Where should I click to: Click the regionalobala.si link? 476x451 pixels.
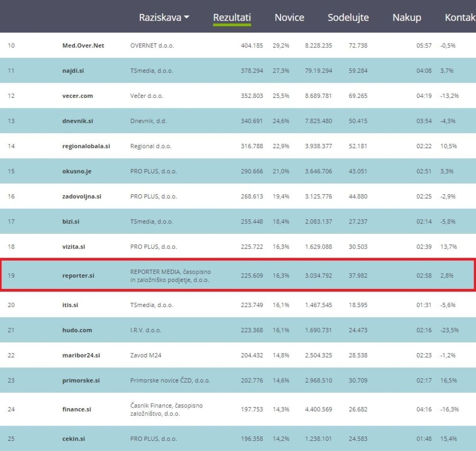click(x=86, y=146)
